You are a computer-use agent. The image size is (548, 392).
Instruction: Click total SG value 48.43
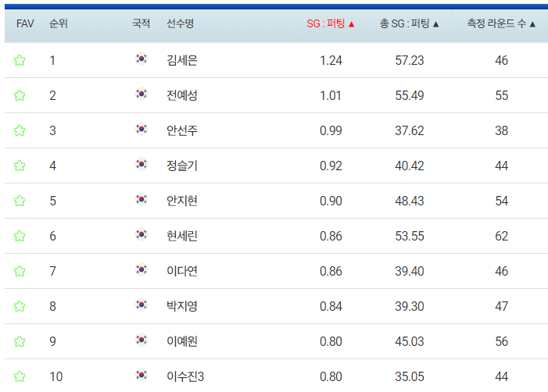coord(410,201)
